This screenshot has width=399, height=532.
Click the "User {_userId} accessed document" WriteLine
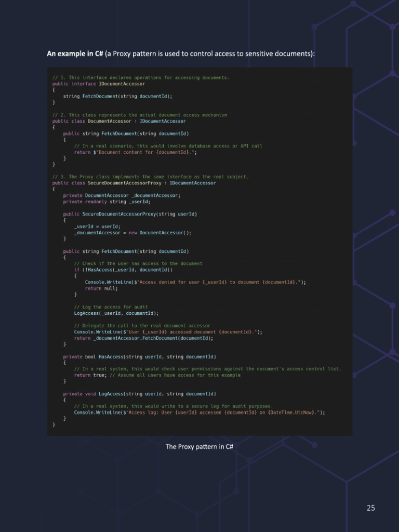click(168, 332)
